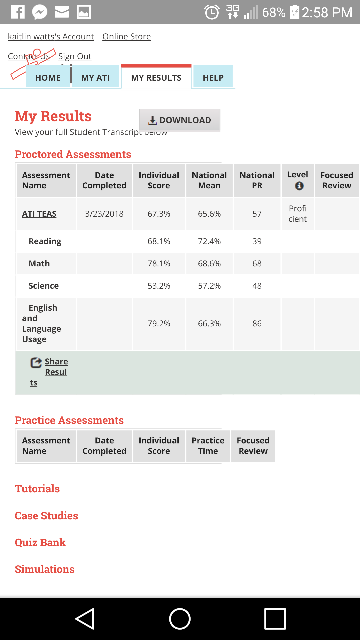
Task: Open the ATI TEAS assessment link
Action: click(x=39, y=214)
